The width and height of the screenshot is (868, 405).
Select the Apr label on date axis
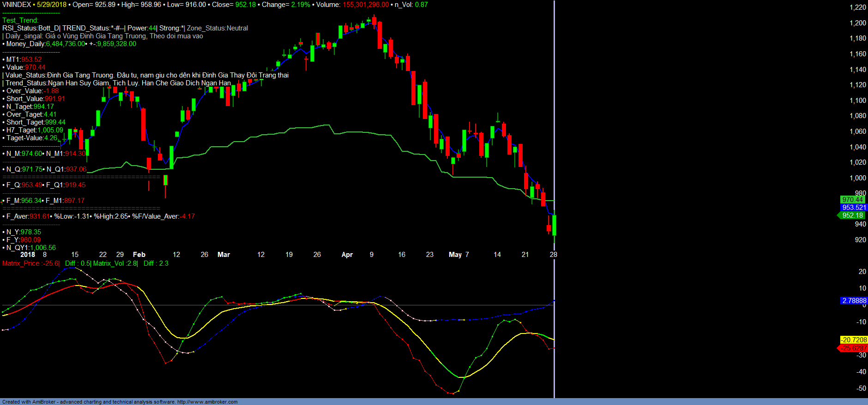[347, 255]
